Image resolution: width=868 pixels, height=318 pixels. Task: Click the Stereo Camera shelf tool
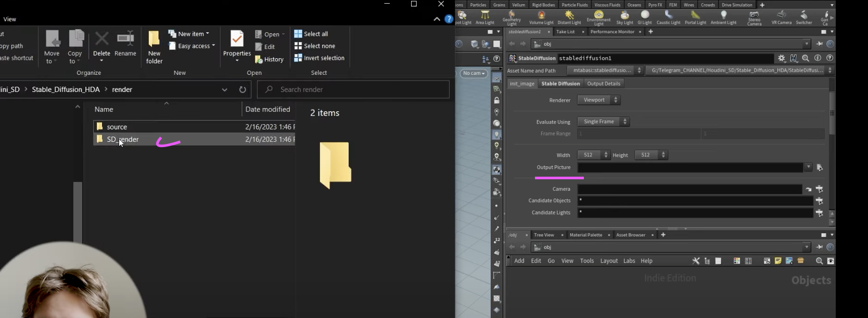754,18
